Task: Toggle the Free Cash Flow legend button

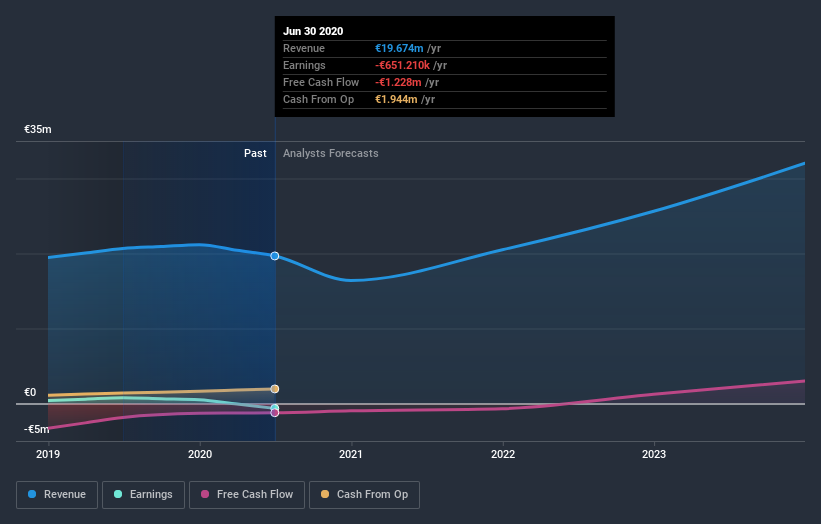Action: click(247, 495)
